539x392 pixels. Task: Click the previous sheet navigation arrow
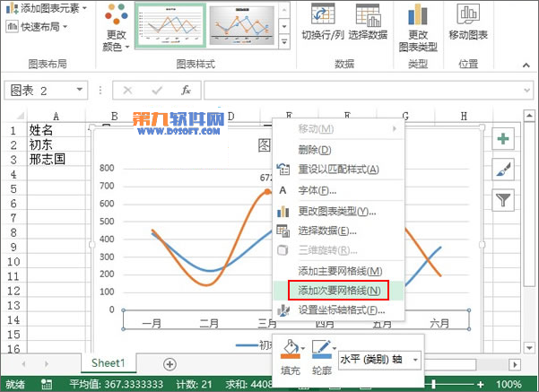click(x=23, y=364)
